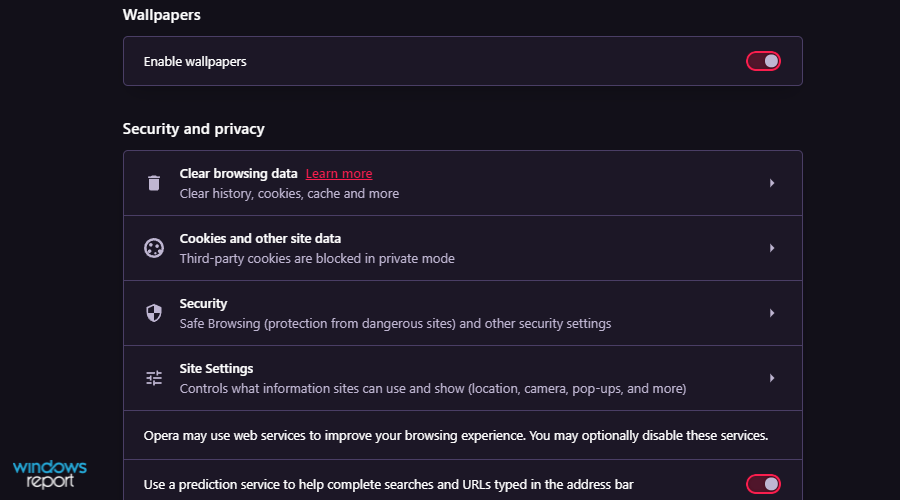900x500 pixels.
Task: Select the Cookies and other site data title
Action: coord(260,238)
